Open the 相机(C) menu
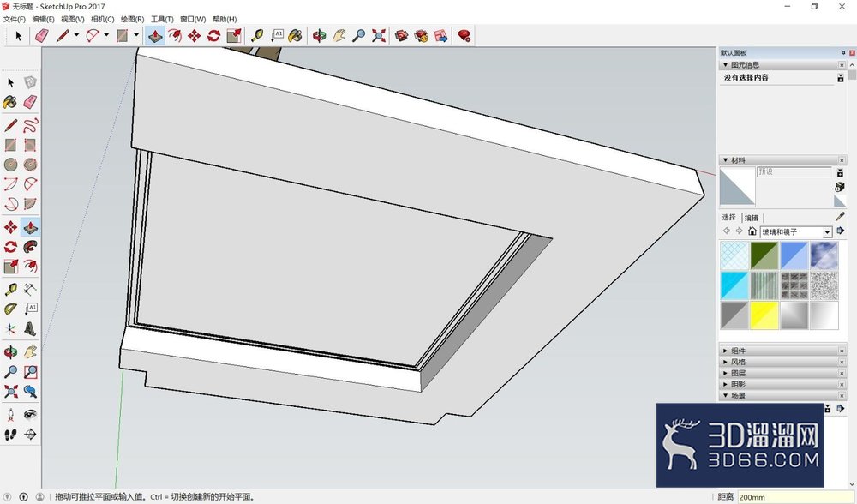The height and width of the screenshot is (504, 857). click(x=102, y=19)
